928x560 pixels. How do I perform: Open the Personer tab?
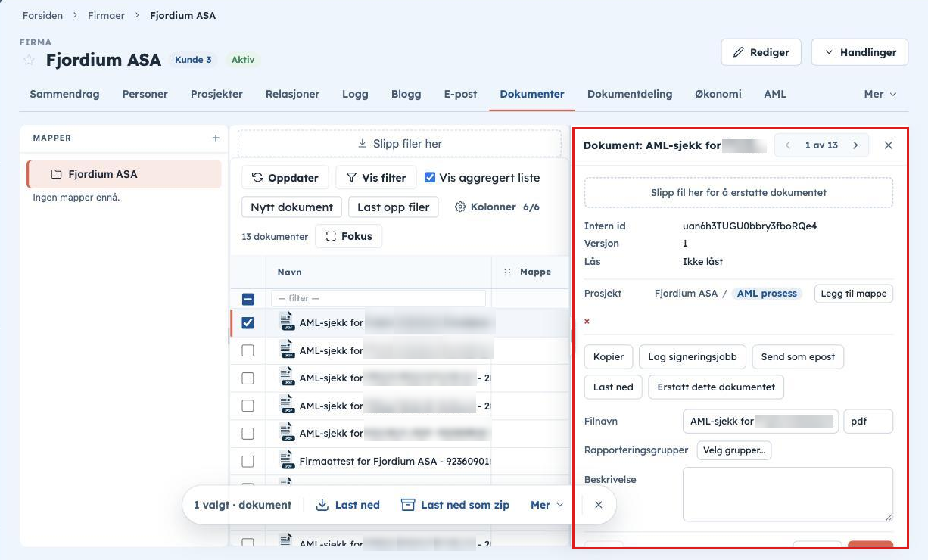[145, 94]
